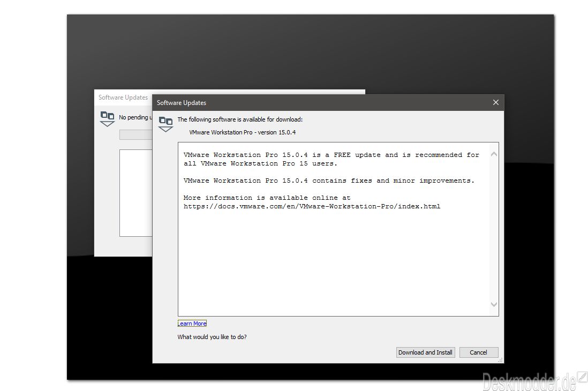Image resolution: width=588 pixels, height=391 pixels.
Task: Select the background Software Updates window title
Action: [123, 97]
